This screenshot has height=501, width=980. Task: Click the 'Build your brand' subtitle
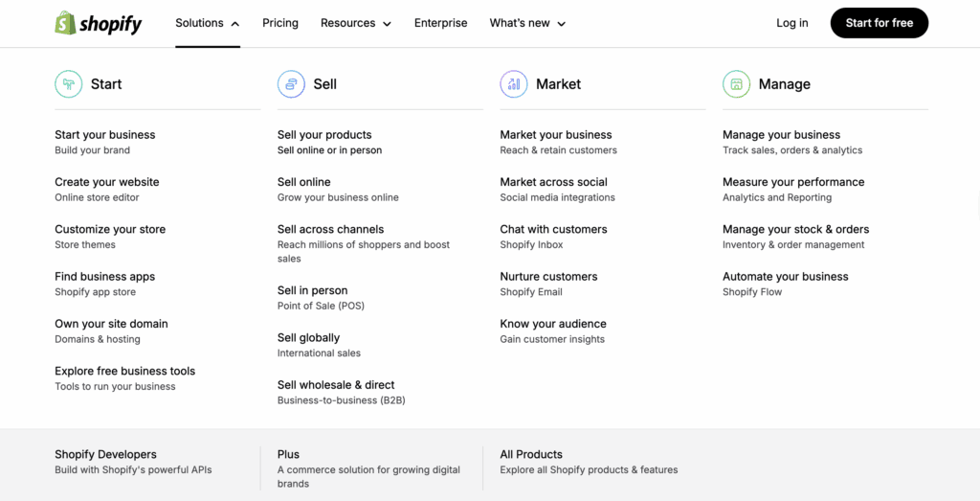pos(93,150)
